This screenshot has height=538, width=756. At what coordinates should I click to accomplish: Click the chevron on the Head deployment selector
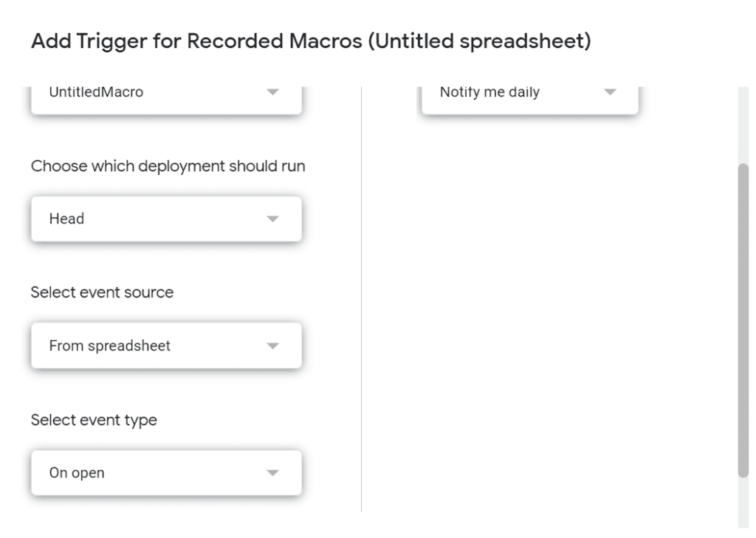pyautogui.click(x=272, y=218)
